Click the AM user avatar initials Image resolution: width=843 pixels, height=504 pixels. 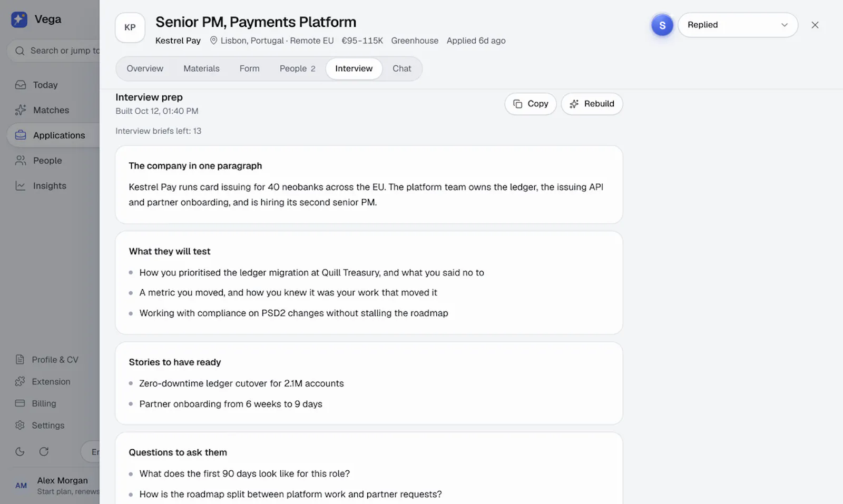[21, 486]
